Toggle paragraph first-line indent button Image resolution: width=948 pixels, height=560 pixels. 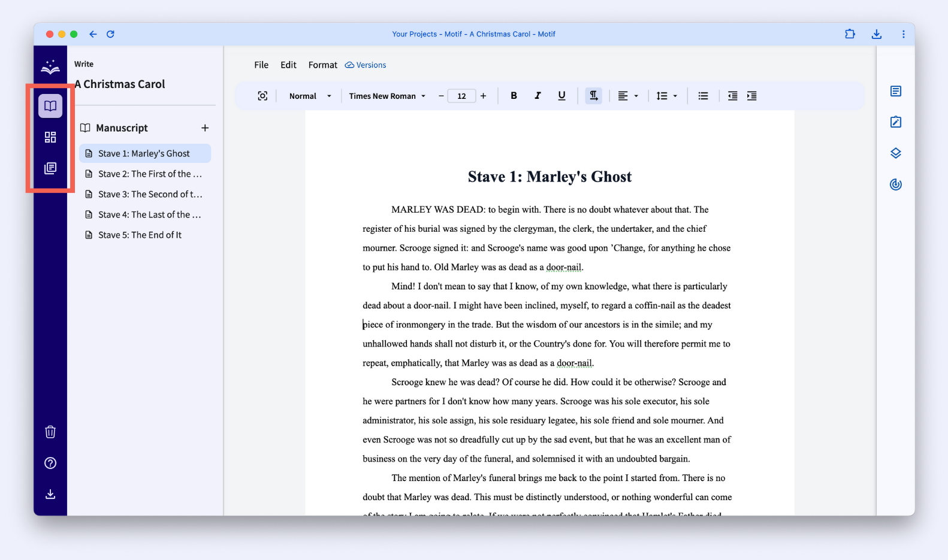tap(593, 96)
